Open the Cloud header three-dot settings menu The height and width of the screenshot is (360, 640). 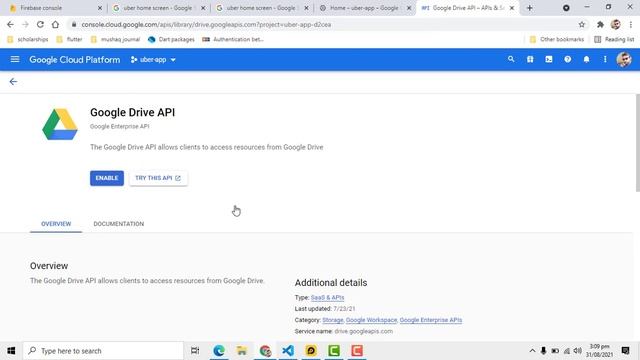605,60
